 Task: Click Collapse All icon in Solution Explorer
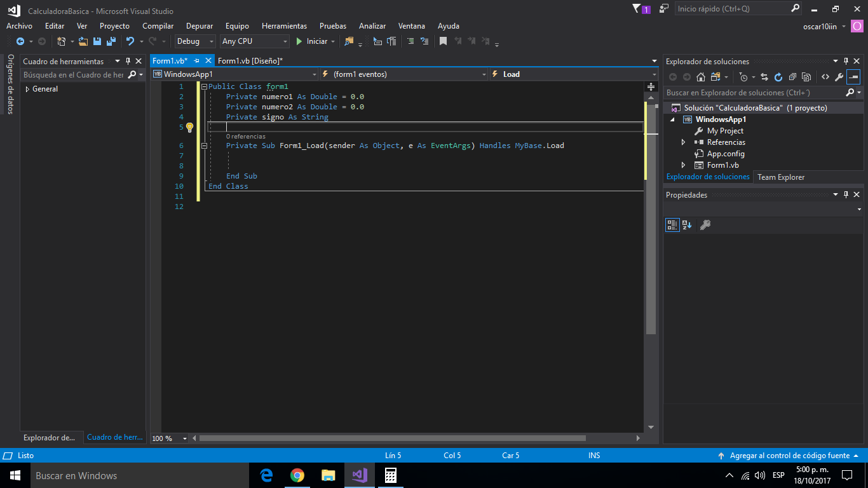tap(792, 77)
